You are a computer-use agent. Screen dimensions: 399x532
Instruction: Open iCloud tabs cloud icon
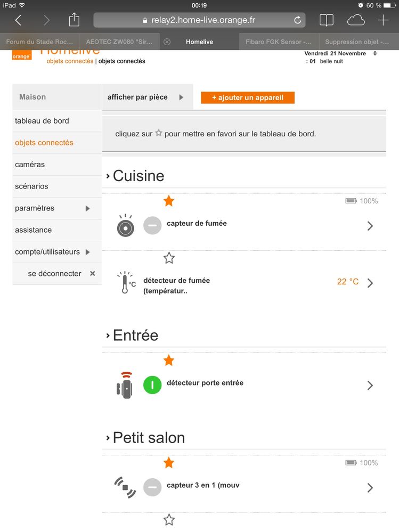click(x=355, y=20)
